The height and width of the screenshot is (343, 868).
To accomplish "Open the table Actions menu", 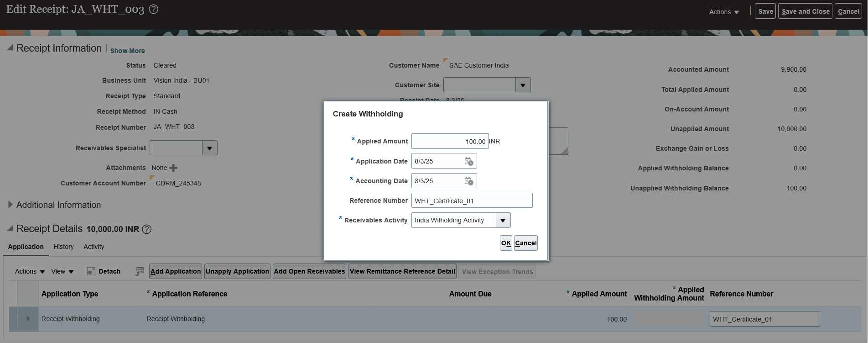I will click(x=30, y=271).
